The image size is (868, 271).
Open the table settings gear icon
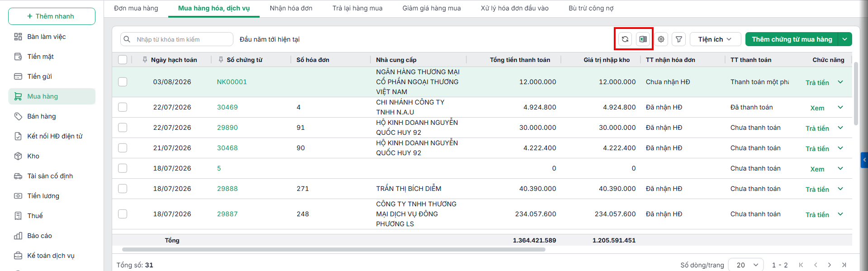click(661, 39)
